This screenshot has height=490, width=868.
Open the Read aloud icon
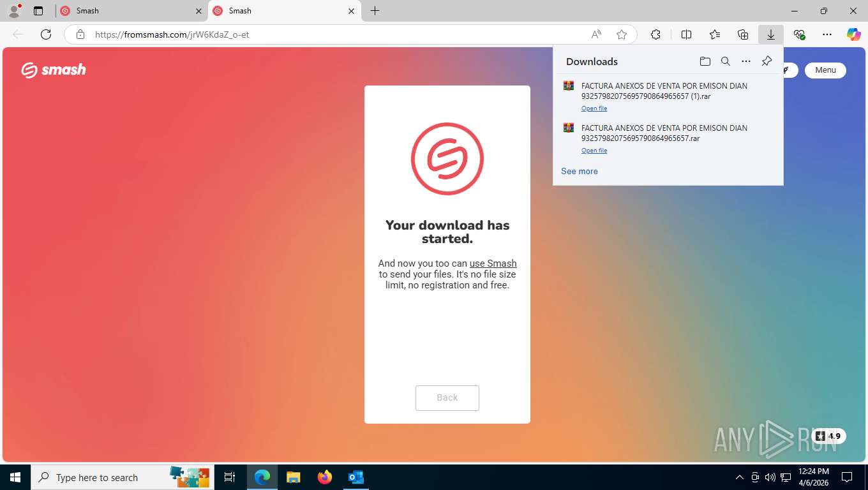[x=596, y=34]
